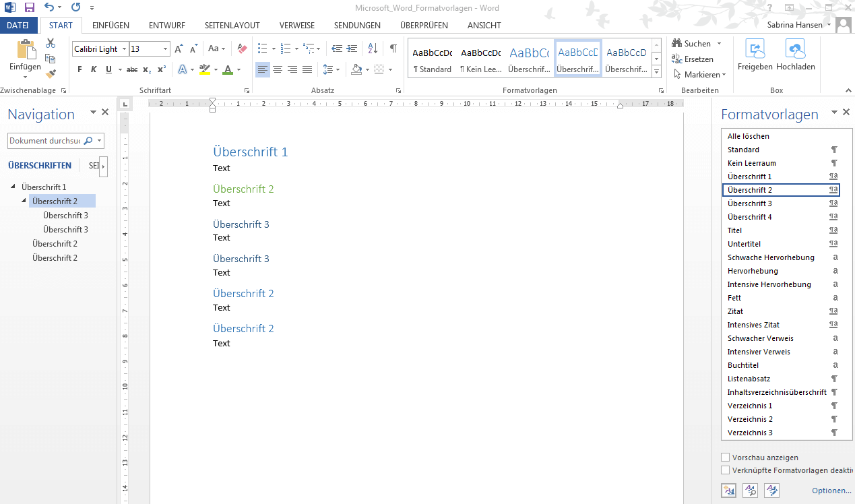Check Verknüpfte Formatvorlagen deaktivieren box
The image size is (855, 504).
[x=726, y=470]
